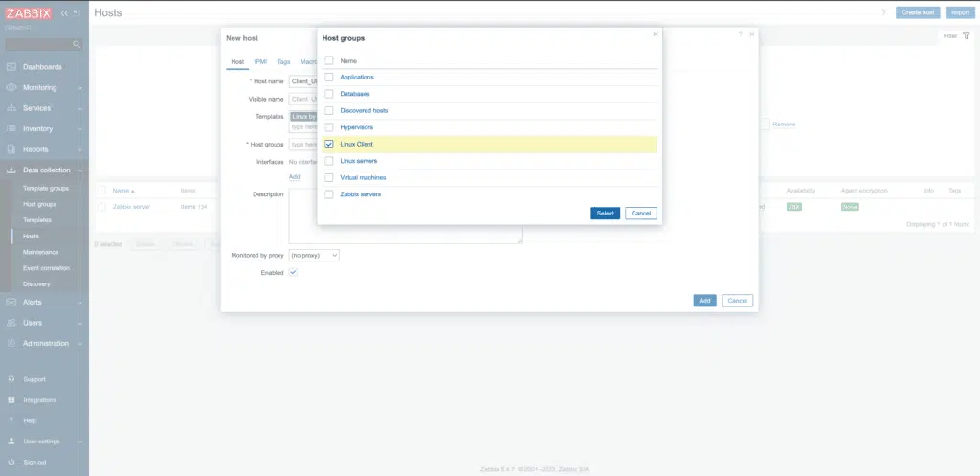The height and width of the screenshot is (476, 980).
Task: Check the Applications host group
Action: point(329,77)
